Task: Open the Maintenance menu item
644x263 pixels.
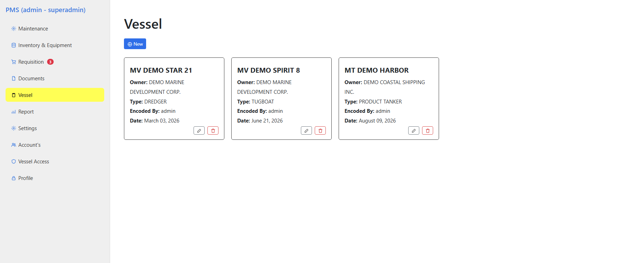Action: click(55, 29)
